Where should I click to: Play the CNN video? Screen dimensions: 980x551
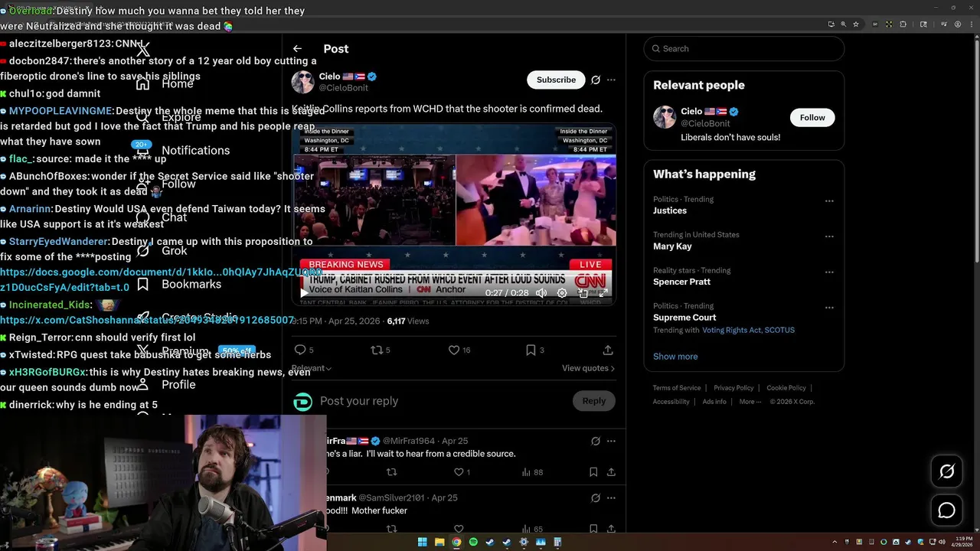(x=304, y=293)
